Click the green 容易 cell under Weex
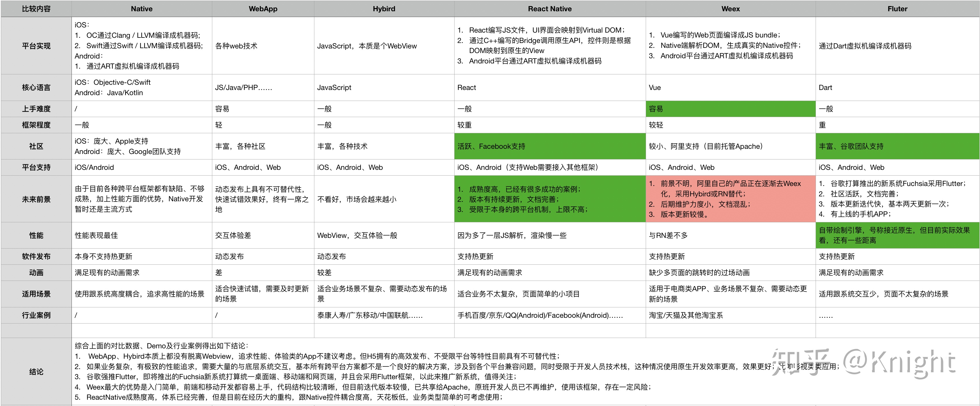Viewport: 980px width, 406px height. (730, 109)
